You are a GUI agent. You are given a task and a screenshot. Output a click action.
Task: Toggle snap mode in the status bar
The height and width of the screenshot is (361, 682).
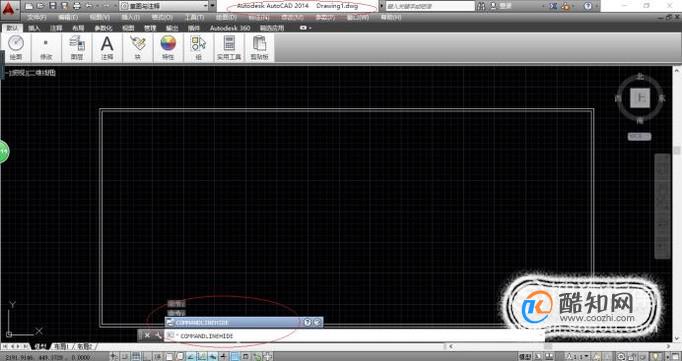coord(124,357)
